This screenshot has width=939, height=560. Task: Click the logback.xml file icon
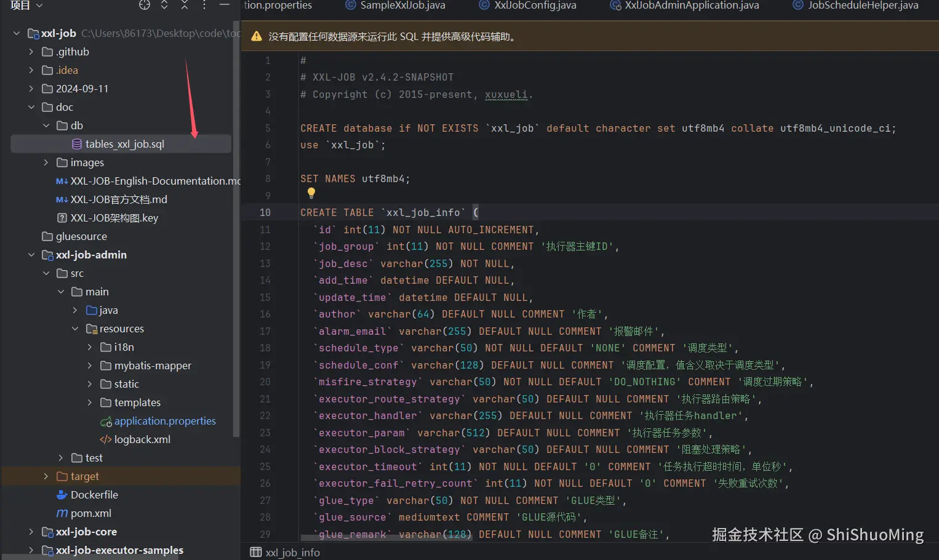click(x=106, y=439)
